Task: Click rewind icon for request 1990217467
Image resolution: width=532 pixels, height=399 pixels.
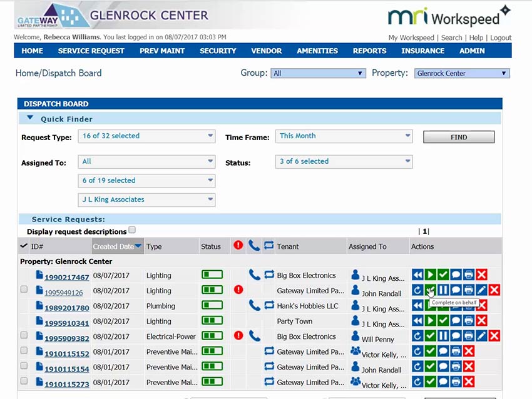Action: point(417,275)
